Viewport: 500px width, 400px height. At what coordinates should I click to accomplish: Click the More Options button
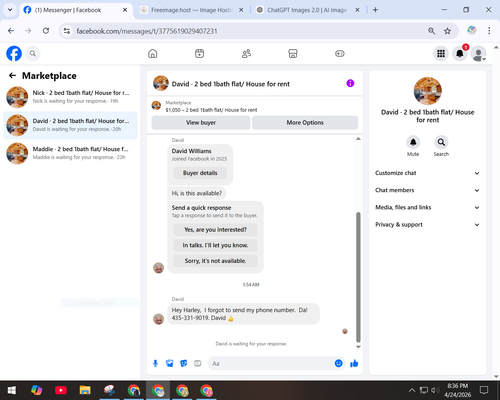click(x=305, y=123)
